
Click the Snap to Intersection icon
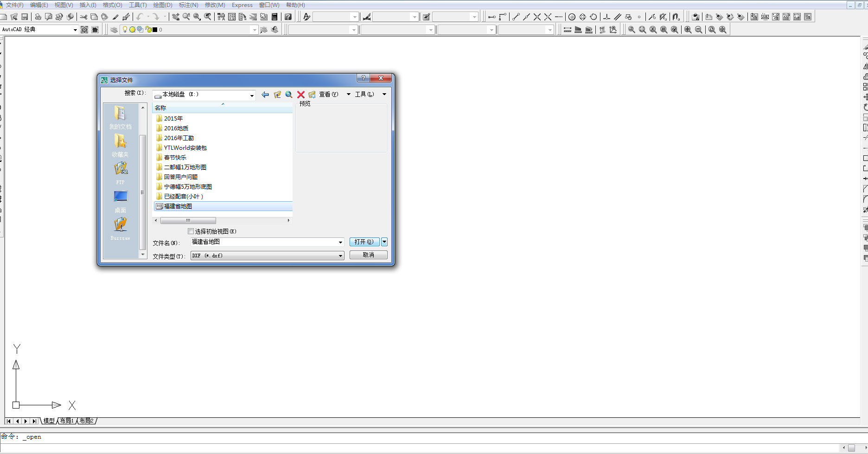tap(537, 17)
